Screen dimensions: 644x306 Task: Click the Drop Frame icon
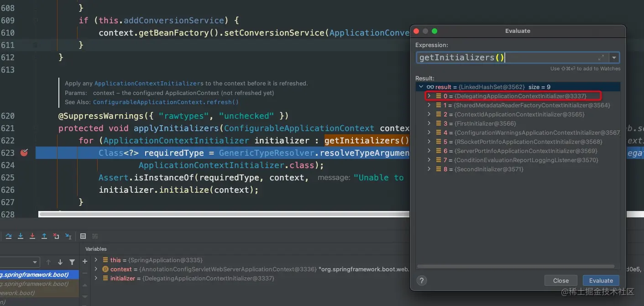click(56, 236)
